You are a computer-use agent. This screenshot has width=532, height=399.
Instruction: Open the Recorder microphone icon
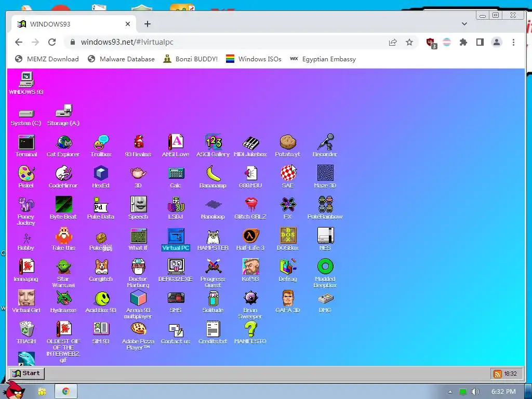tap(325, 145)
